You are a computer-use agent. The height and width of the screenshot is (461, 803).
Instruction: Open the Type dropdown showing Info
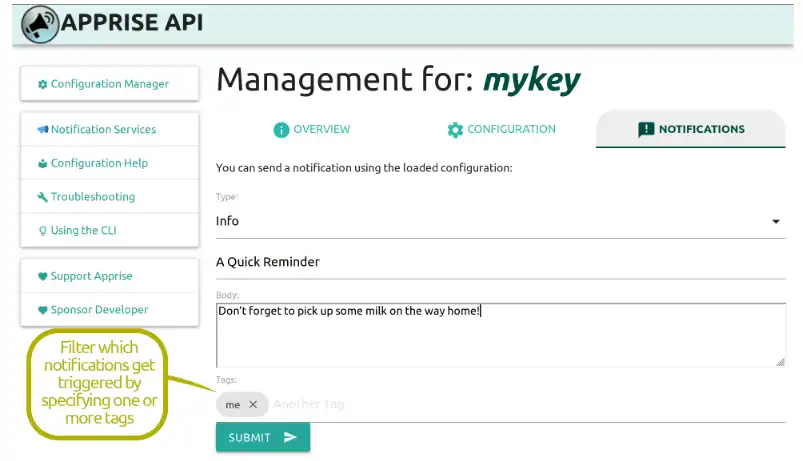click(x=500, y=221)
